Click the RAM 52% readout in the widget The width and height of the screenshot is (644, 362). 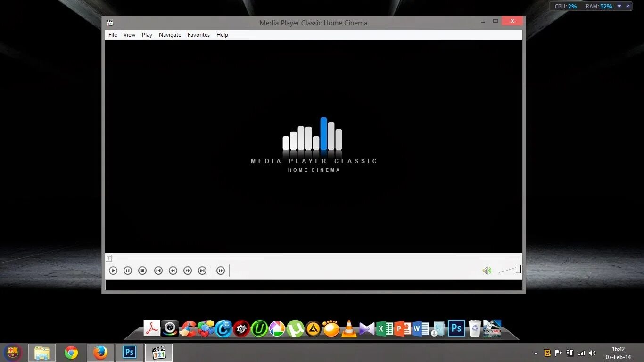(x=599, y=6)
